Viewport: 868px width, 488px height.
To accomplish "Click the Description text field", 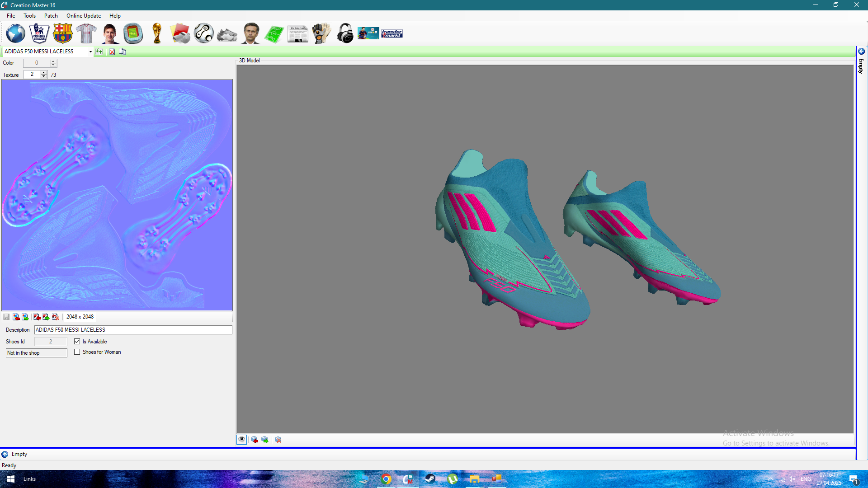I will [x=133, y=330].
